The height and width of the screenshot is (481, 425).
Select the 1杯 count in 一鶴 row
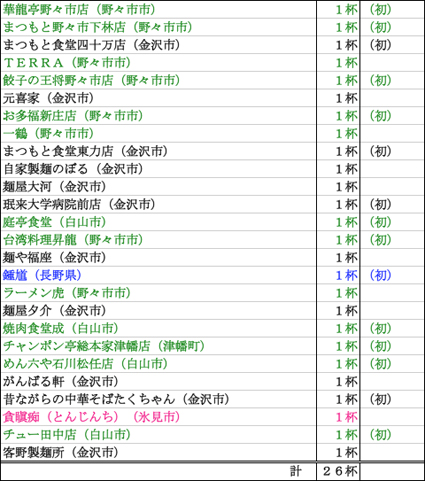point(346,133)
